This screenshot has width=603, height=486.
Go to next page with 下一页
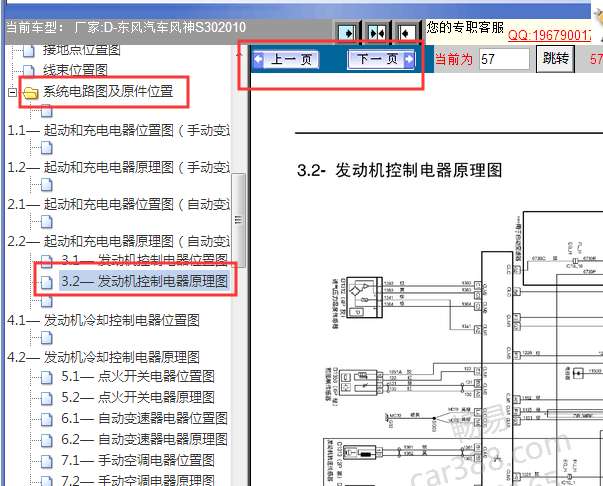(x=381, y=60)
